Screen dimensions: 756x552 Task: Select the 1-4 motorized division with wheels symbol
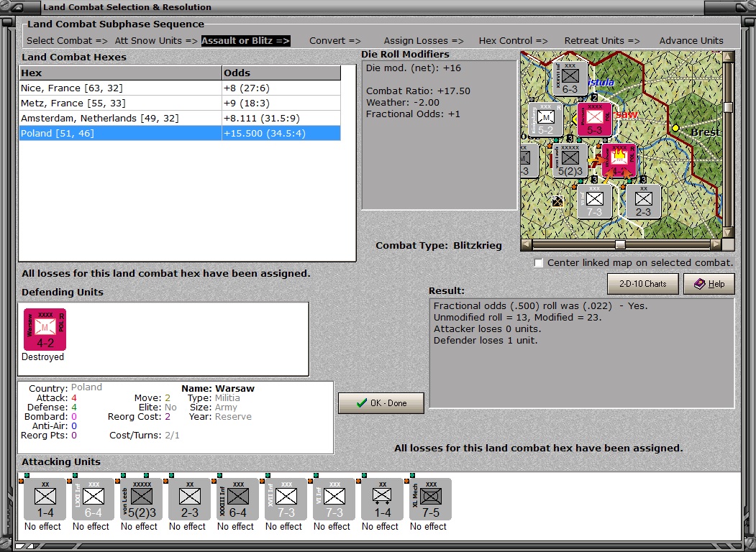(383, 499)
